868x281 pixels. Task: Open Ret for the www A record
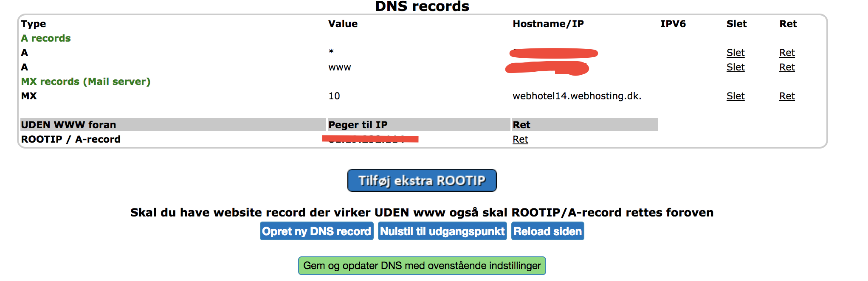pyautogui.click(x=786, y=67)
